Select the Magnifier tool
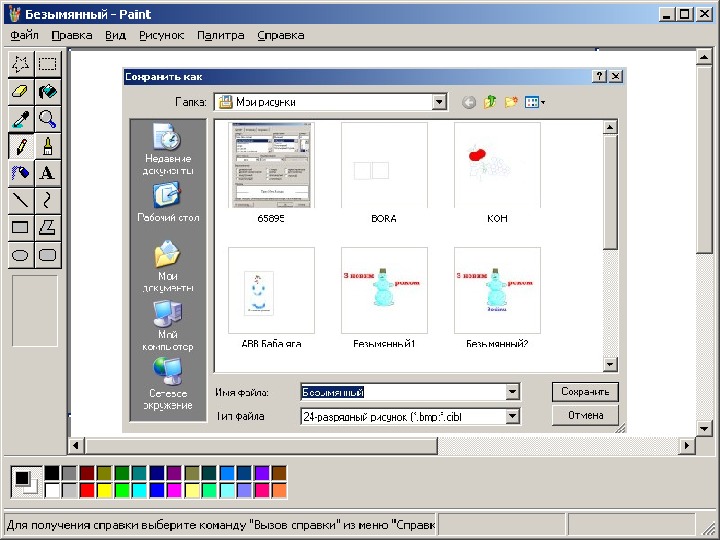The width and height of the screenshot is (720, 540). click(48, 118)
